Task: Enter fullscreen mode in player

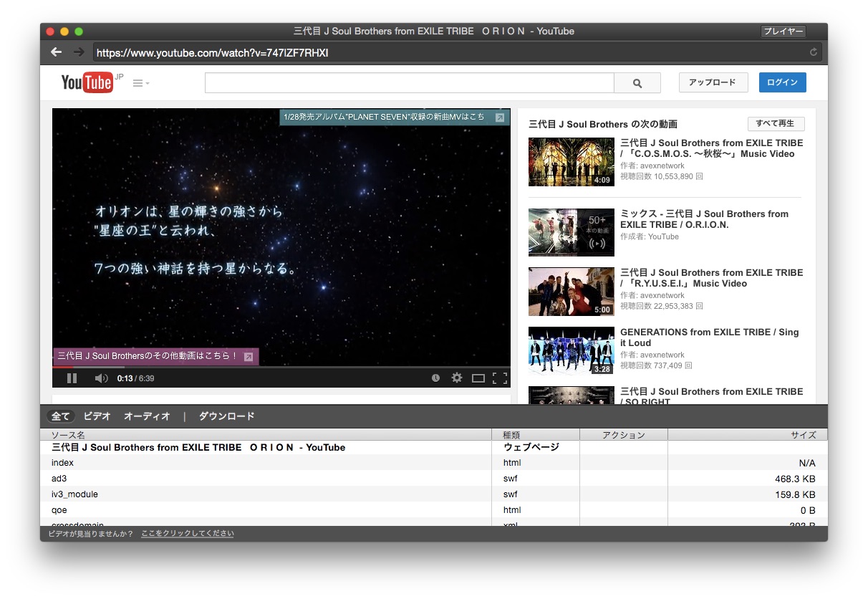Action: tap(500, 378)
